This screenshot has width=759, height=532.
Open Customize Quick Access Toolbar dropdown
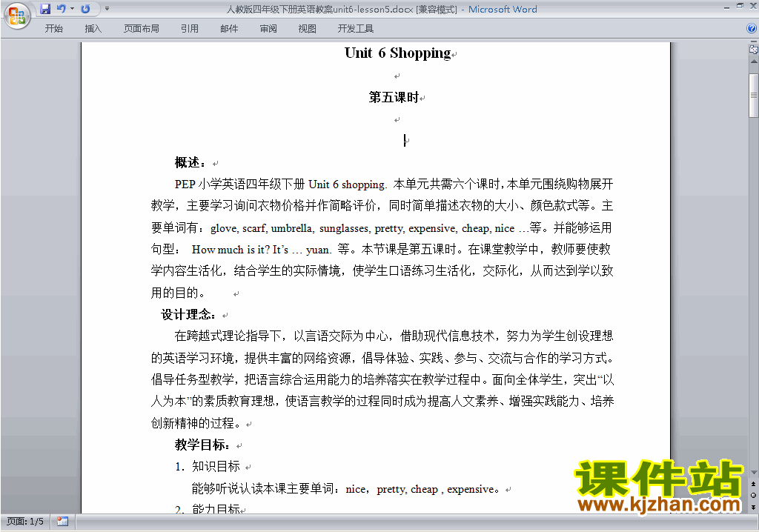[107, 9]
